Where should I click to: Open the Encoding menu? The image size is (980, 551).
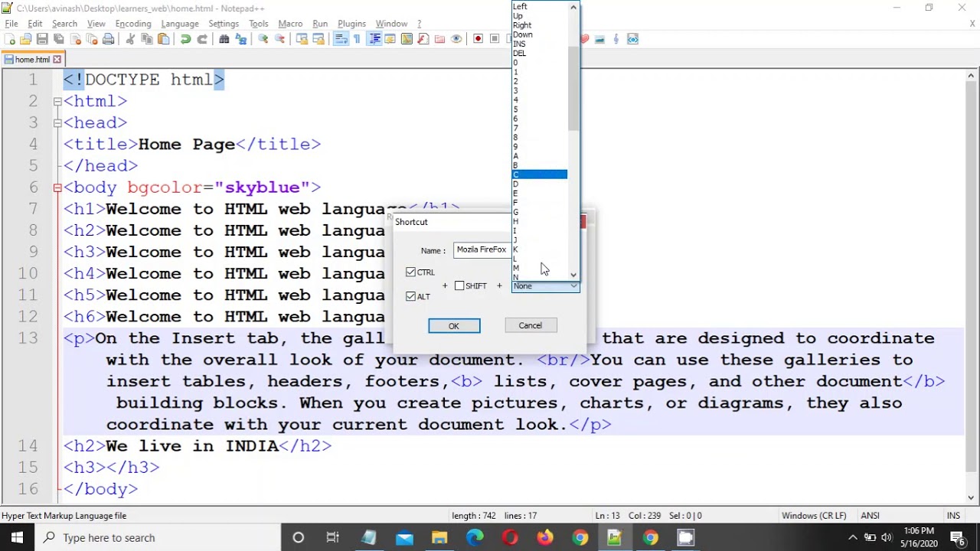click(x=133, y=24)
